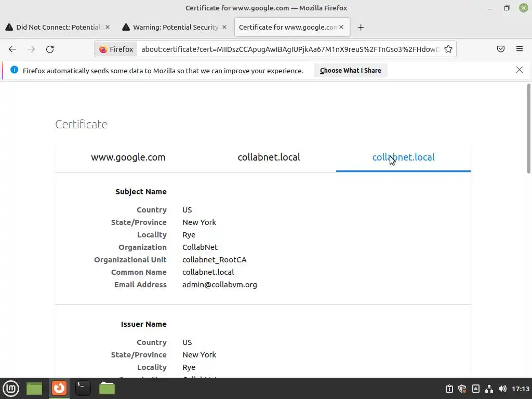Click the Subject Name section header
The width and height of the screenshot is (532, 399).
tap(141, 192)
